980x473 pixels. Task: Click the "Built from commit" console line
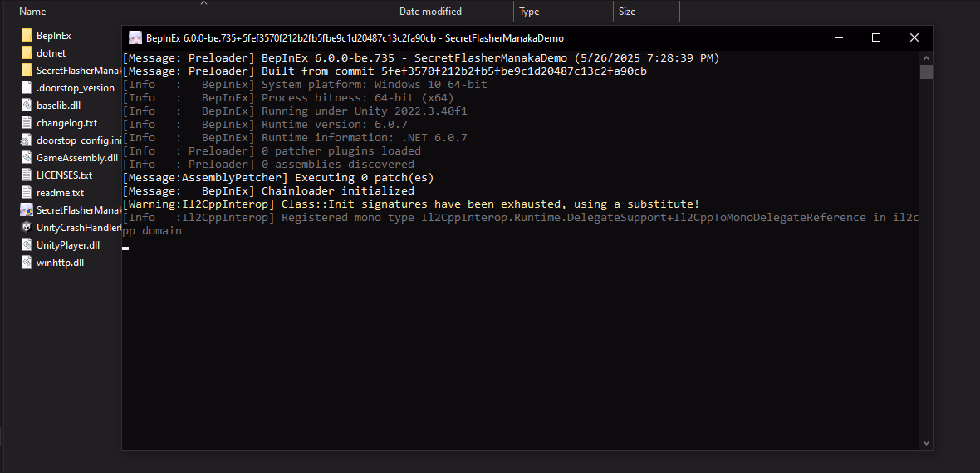tap(385, 71)
